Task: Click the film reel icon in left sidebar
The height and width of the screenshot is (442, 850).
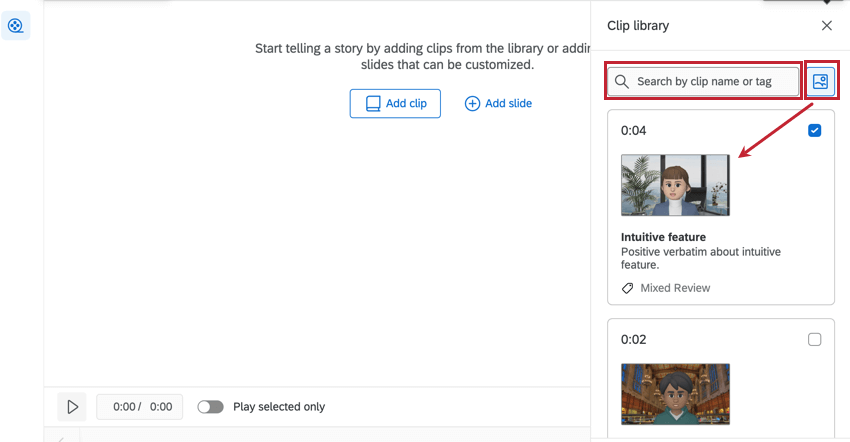Action: tap(16, 25)
